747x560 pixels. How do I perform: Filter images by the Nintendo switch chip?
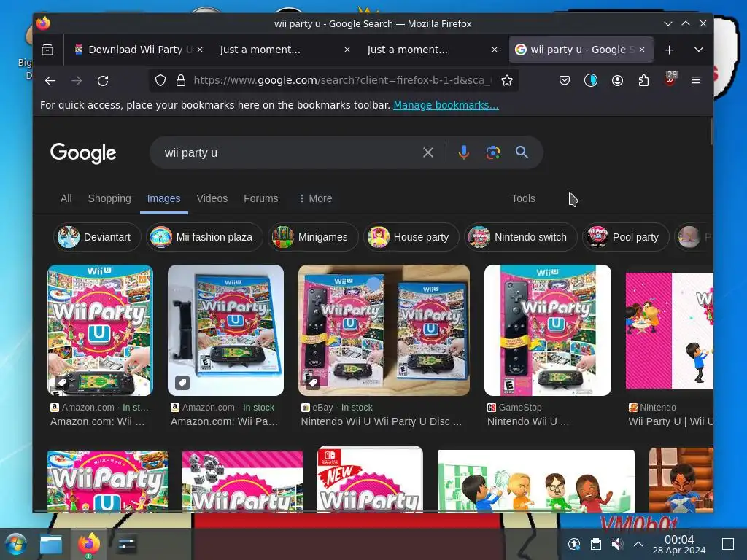coord(520,237)
